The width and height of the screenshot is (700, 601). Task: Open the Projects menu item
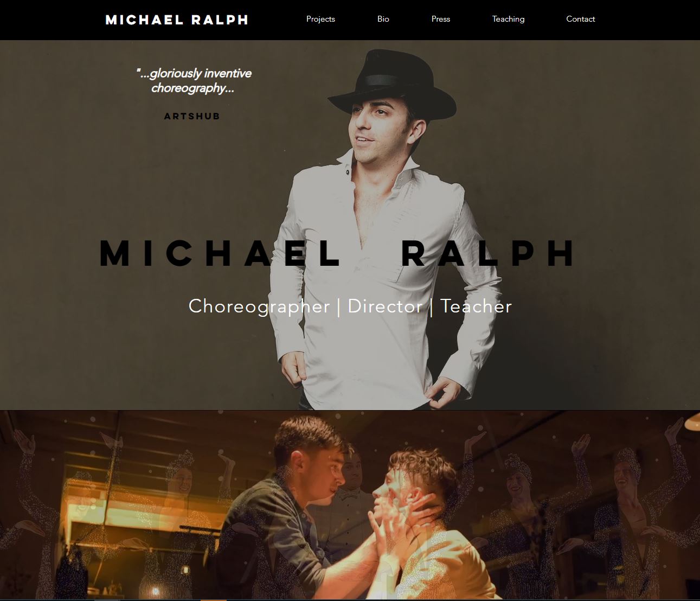tap(320, 19)
